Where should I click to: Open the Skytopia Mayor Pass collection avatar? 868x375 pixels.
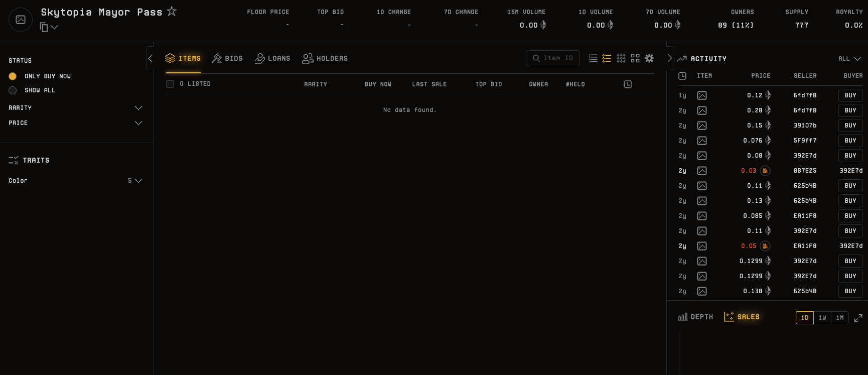[21, 20]
